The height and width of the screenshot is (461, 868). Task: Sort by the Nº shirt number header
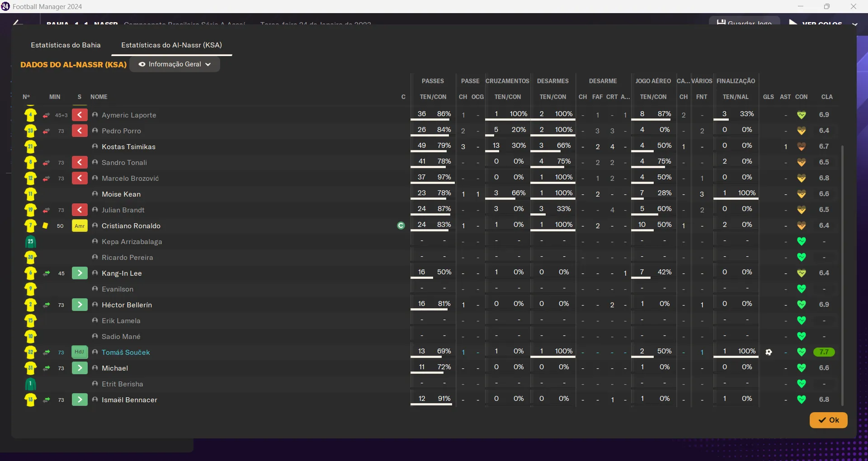pos(26,97)
